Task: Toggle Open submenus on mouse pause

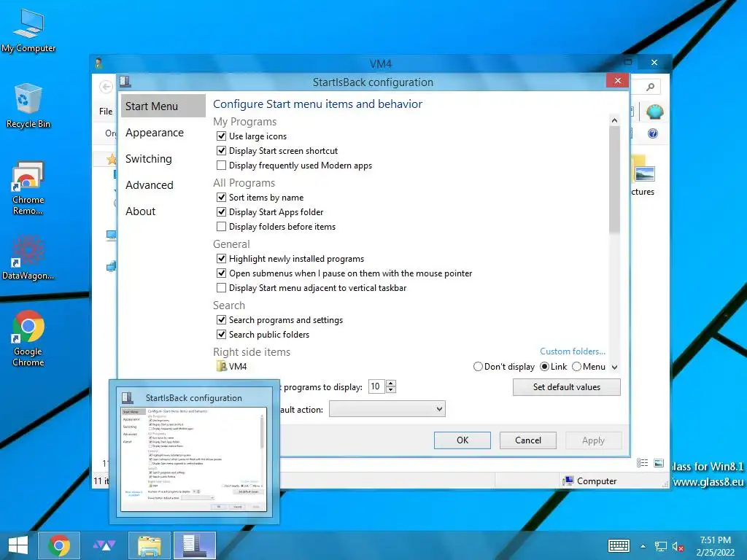Action: click(x=221, y=273)
